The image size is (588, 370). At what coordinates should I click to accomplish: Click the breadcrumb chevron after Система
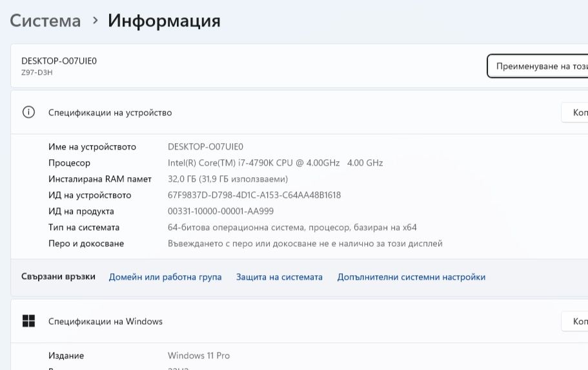95,21
